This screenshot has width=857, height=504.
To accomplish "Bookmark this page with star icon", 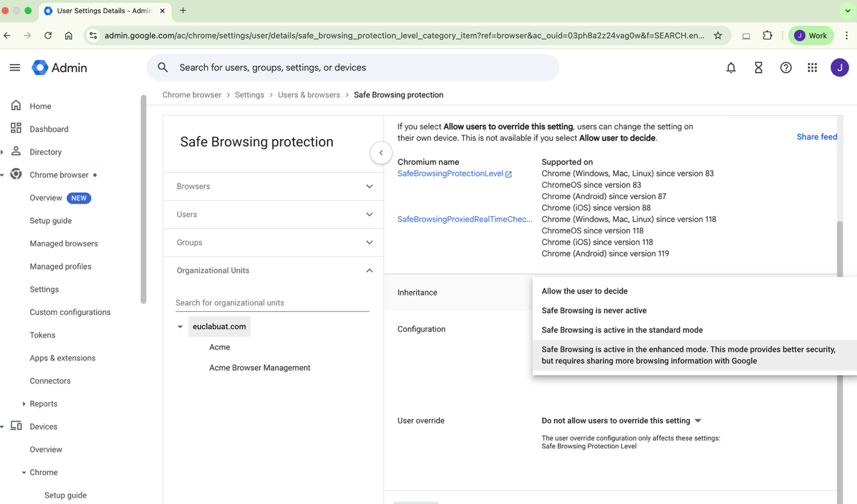I will click(717, 35).
